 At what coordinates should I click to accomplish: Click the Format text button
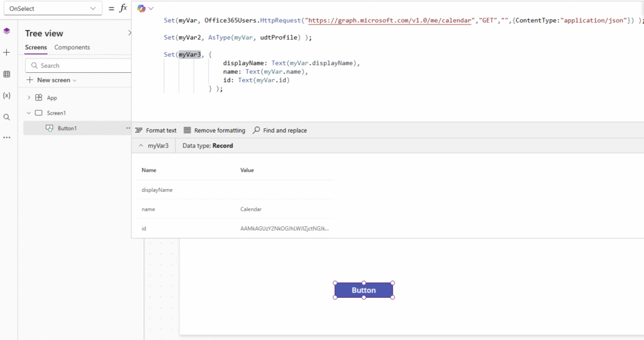[156, 130]
